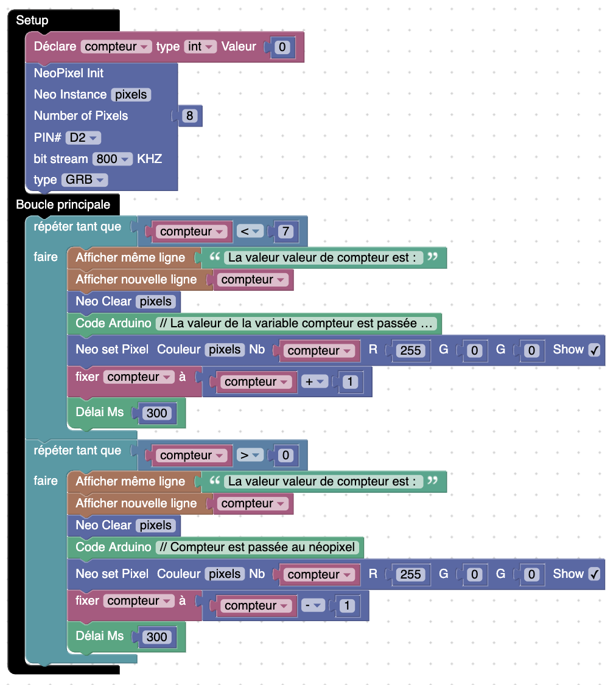The height and width of the screenshot is (685, 616).
Task: Change the '<' comparison operator dropdown
Action: click(x=250, y=232)
